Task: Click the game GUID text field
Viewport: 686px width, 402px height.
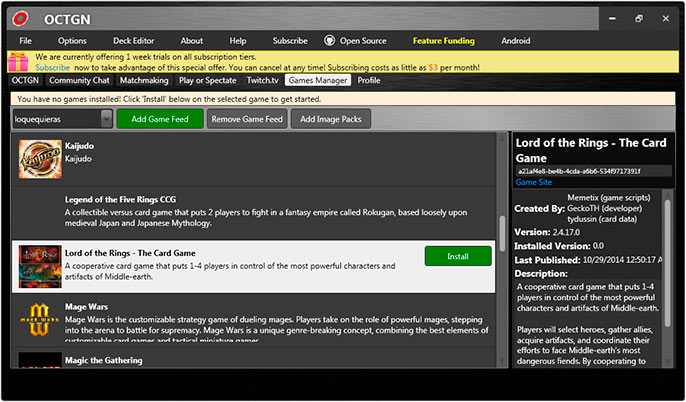Action: (593, 171)
